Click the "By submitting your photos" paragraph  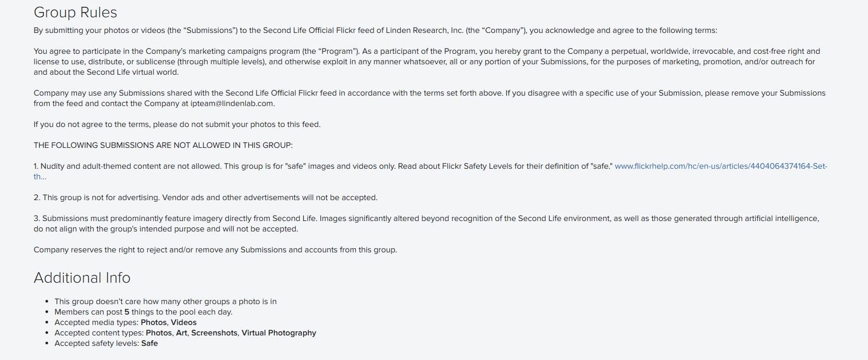[x=375, y=30]
